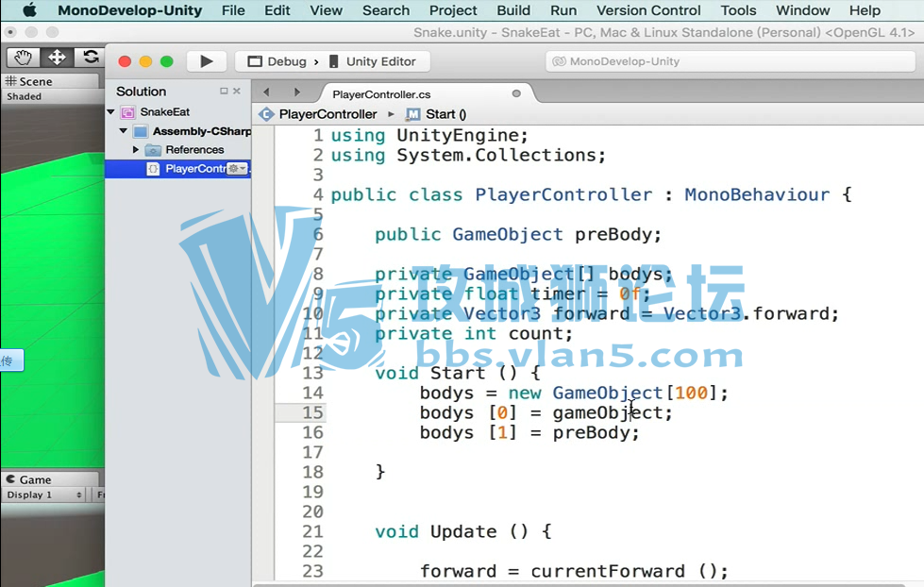Open the Version Control menu
The width and height of the screenshot is (924, 587).
pos(648,10)
